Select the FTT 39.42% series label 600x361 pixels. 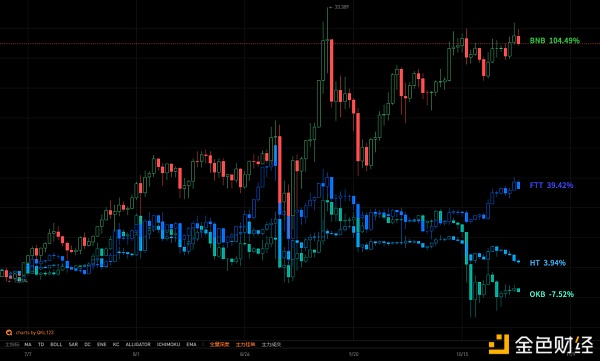551,185
